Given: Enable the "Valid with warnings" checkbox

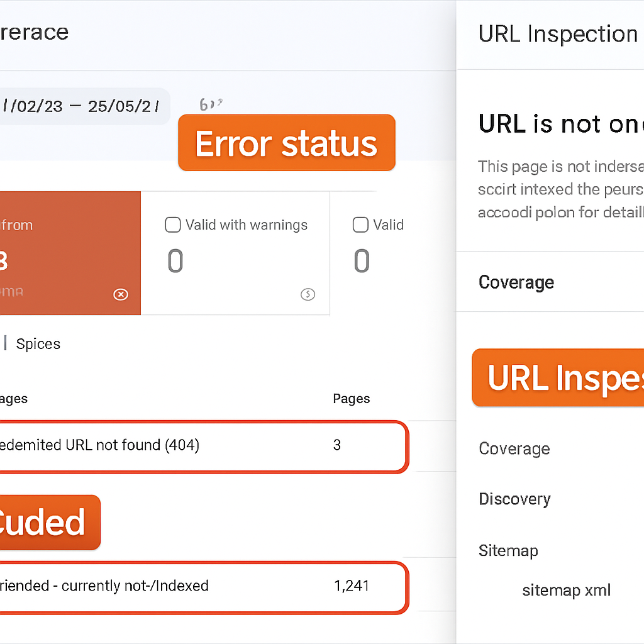Looking at the screenshot, I should pos(172,225).
